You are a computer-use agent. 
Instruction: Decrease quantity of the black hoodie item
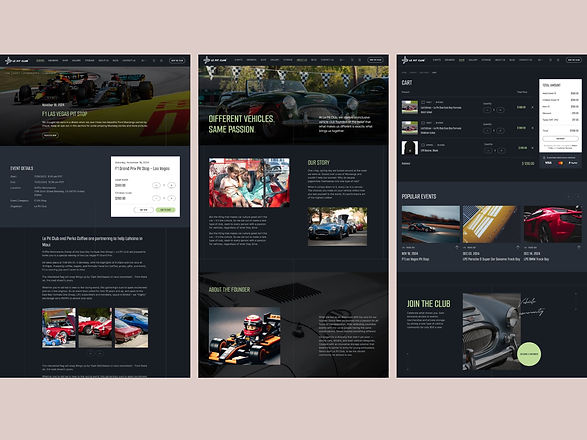[488, 151]
